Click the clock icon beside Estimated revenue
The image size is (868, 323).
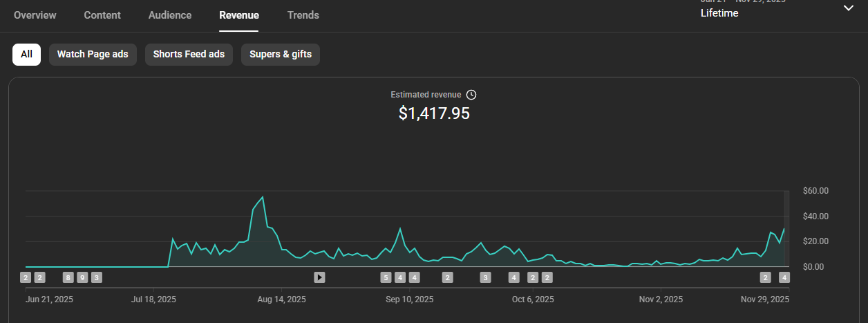[x=471, y=95]
